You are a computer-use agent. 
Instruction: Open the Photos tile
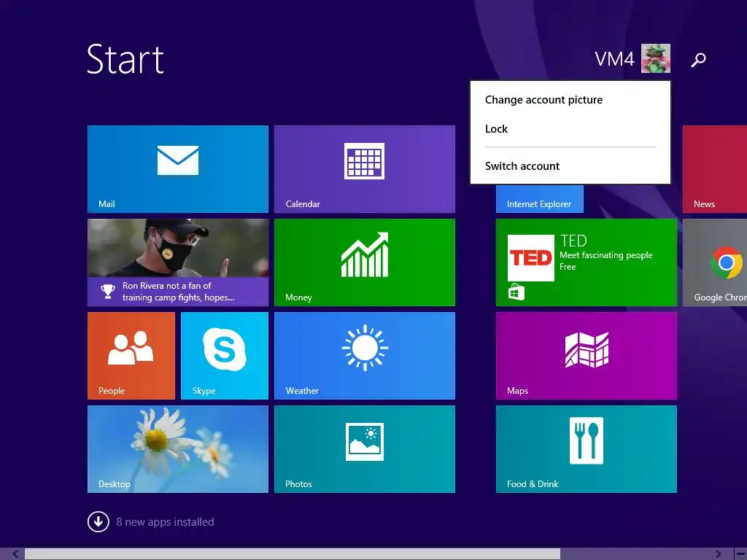pyautogui.click(x=365, y=449)
